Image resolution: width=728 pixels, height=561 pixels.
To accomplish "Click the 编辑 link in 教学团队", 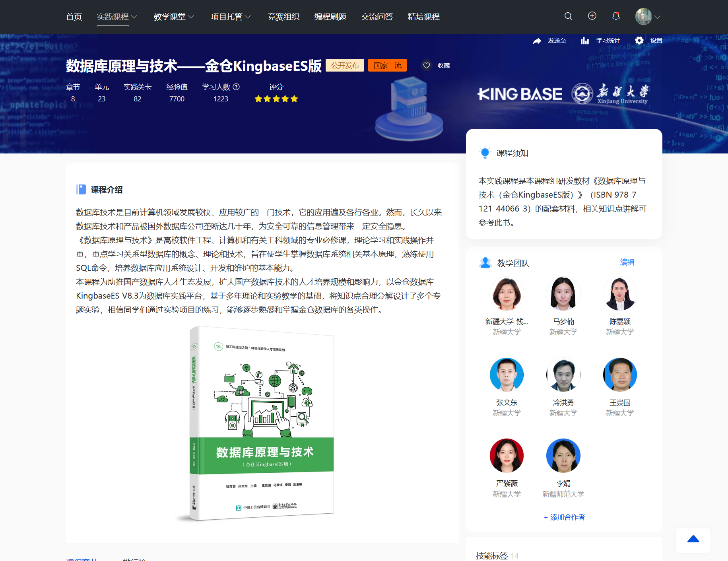I will (x=627, y=262).
